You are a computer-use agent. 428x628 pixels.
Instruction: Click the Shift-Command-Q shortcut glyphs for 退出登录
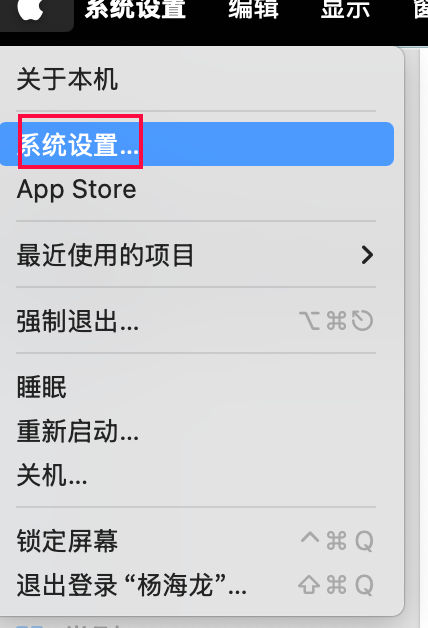[336, 585]
